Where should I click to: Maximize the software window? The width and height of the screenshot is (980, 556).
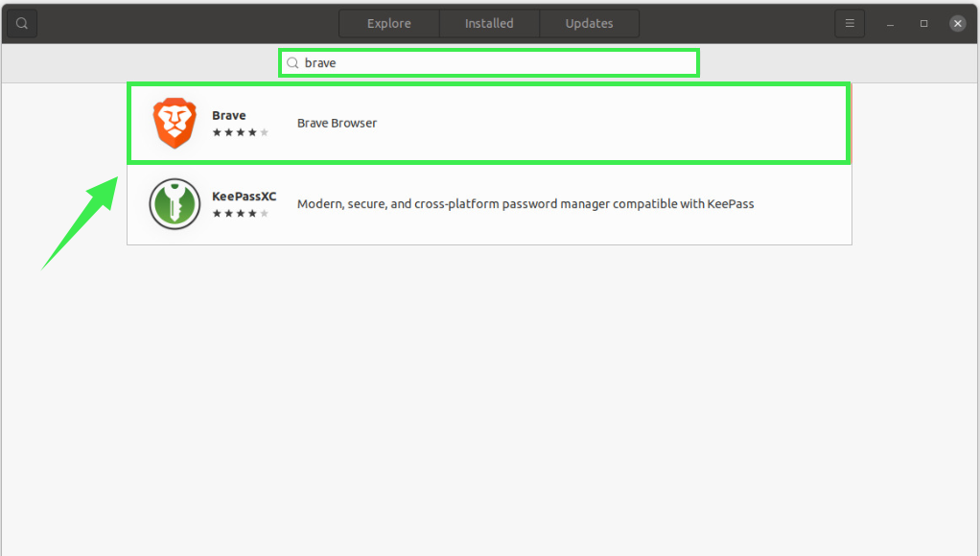click(923, 24)
